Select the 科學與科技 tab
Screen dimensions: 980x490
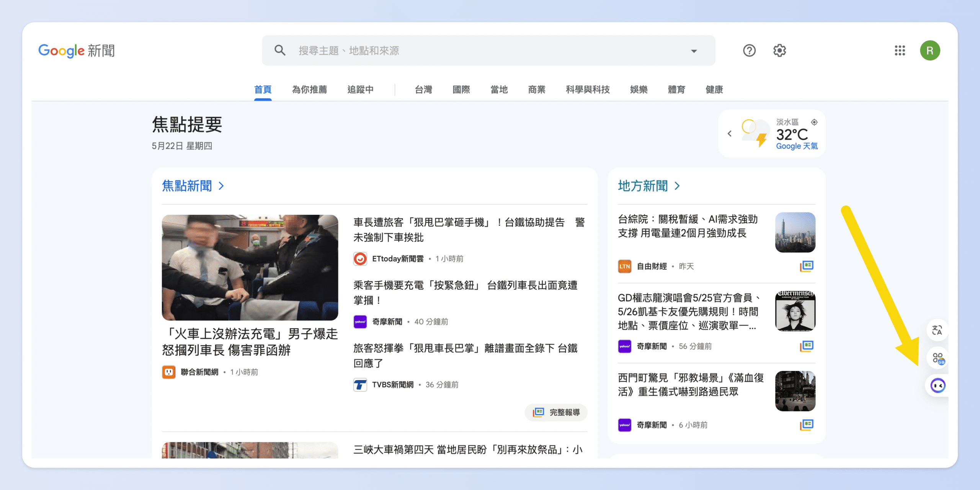[x=588, y=90]
